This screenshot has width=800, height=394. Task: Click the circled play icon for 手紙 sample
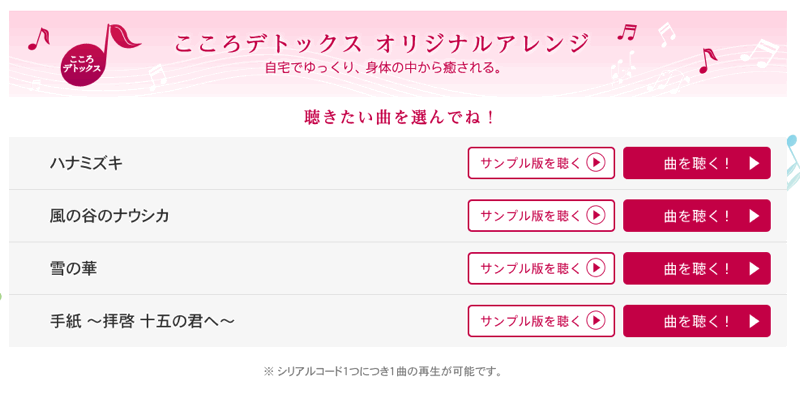[x=595, y=321]
